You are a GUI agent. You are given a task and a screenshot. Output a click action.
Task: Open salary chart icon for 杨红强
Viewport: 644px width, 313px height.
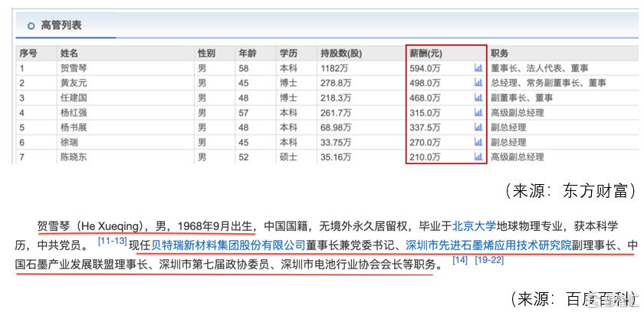click(x=478, y=112)
